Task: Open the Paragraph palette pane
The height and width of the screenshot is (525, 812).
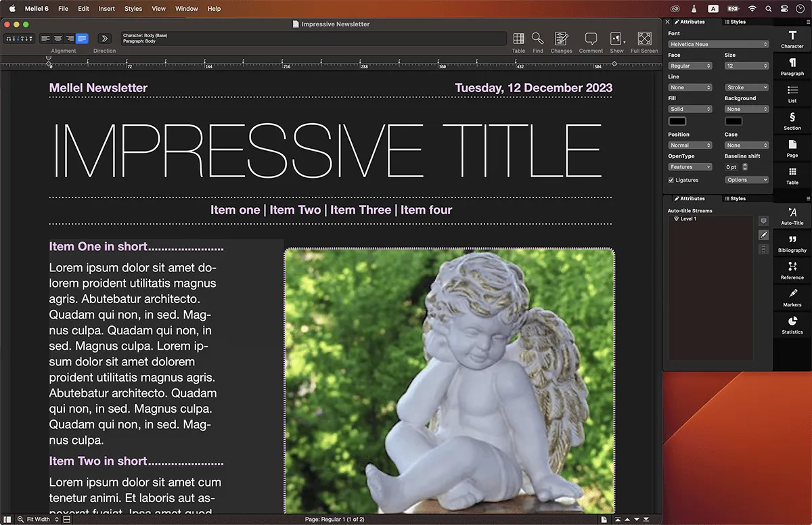Action: pyautogui.click(x=792, y=66)
